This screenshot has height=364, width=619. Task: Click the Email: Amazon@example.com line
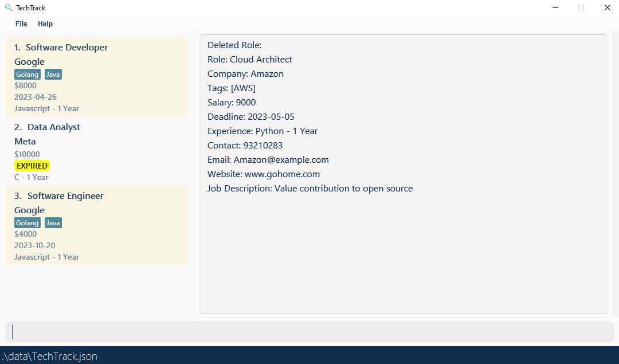pos(268,160)
